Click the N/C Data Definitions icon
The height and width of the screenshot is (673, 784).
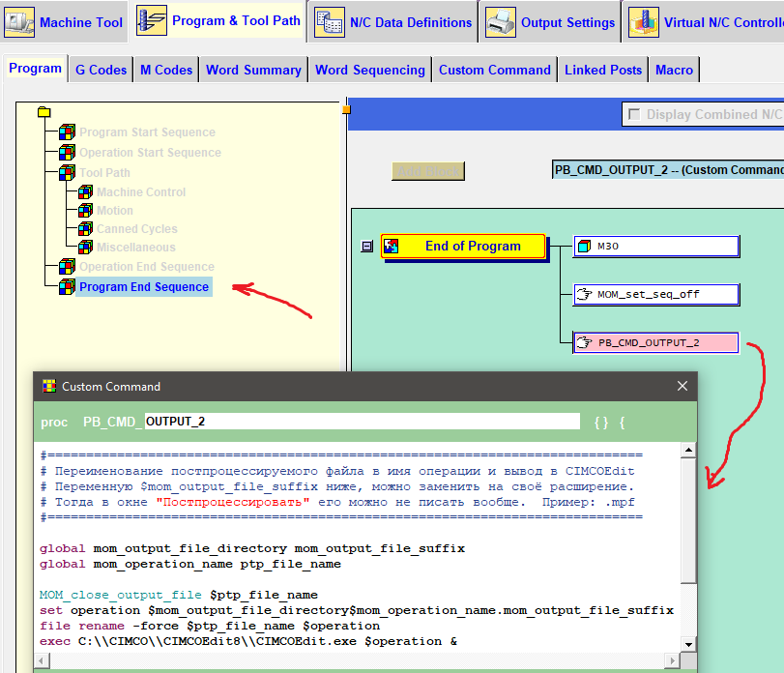pos(330,21)
